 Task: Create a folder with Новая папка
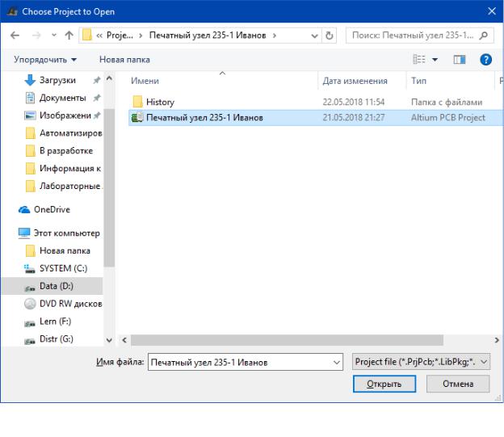(124, 60)
